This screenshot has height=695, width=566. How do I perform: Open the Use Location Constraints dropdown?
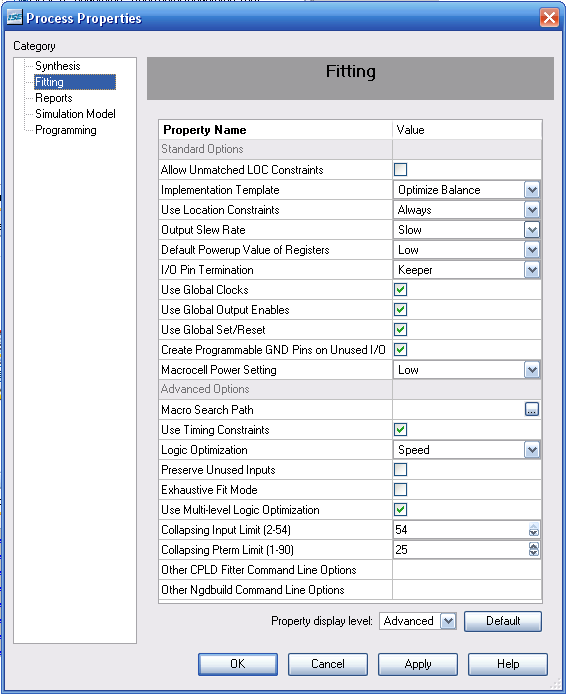pyautogui.click(x=532, y=210)
